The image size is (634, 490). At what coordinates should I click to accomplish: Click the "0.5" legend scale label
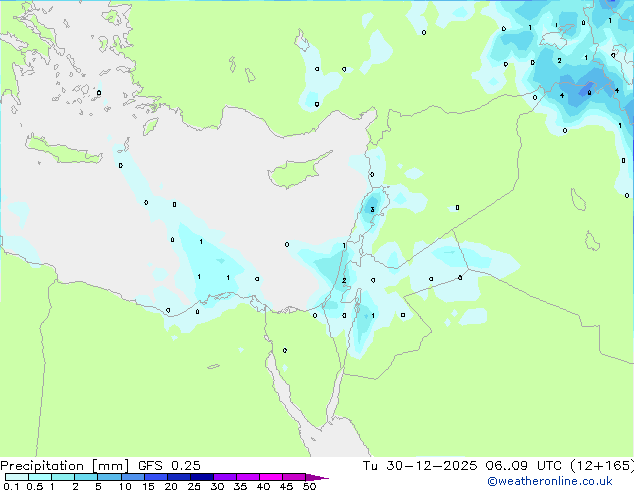coord(35,486)
